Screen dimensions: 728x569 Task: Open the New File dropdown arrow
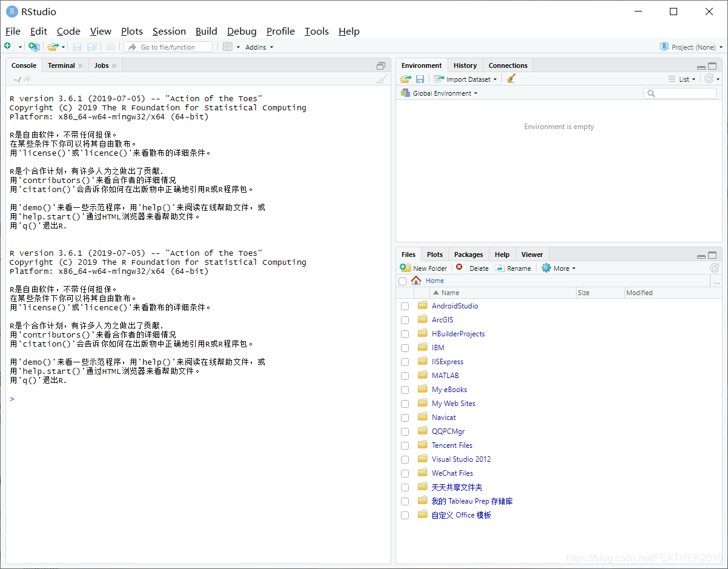point(20,47)
